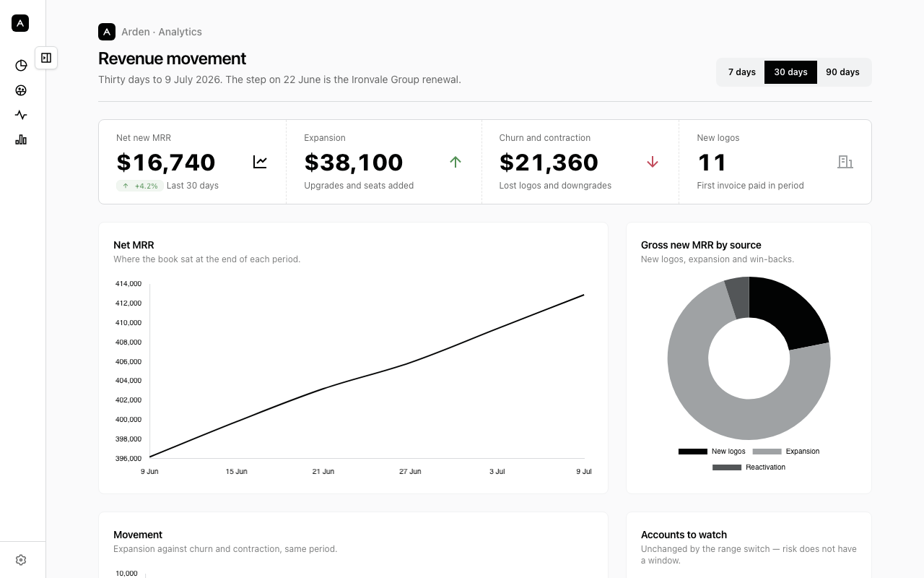Screen dimensions: 924x578
Task: Click the "Gross new MRR by source" title
Action: pyautogui.click(x=701, y=245)
